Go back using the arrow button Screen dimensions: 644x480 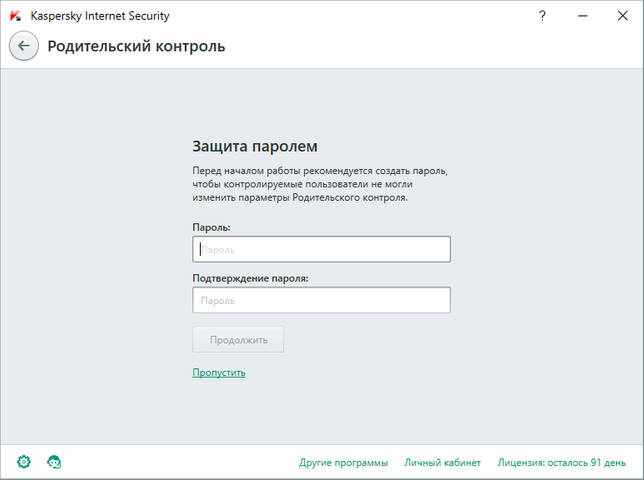point(24,46)
